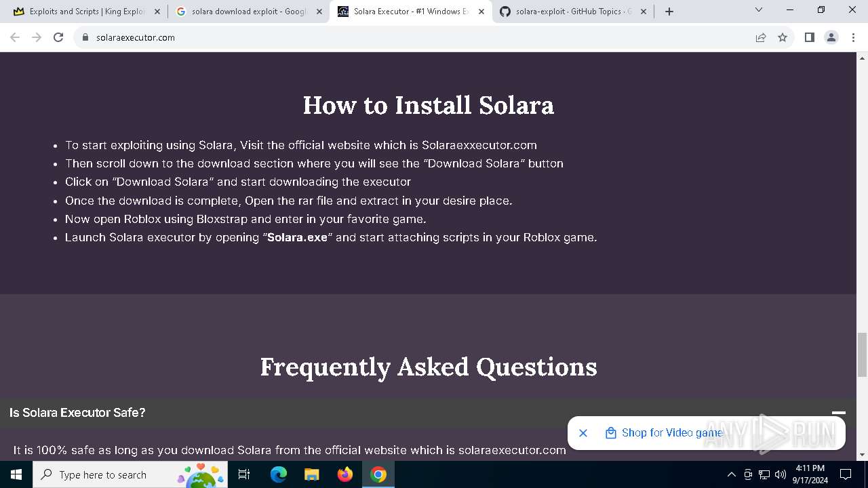
Task: Open the Chrome profile avatar
Action: coord(831,37)
